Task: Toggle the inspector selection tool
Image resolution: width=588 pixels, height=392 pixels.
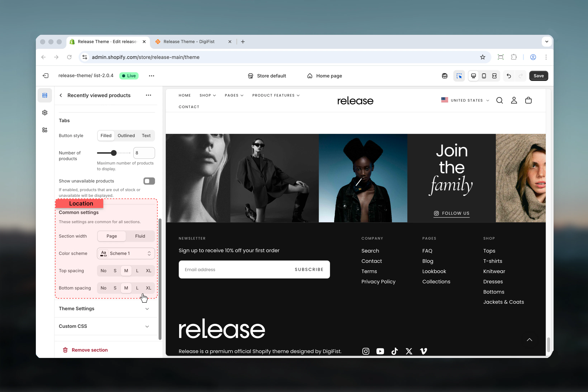Action: tap(459, 76)
